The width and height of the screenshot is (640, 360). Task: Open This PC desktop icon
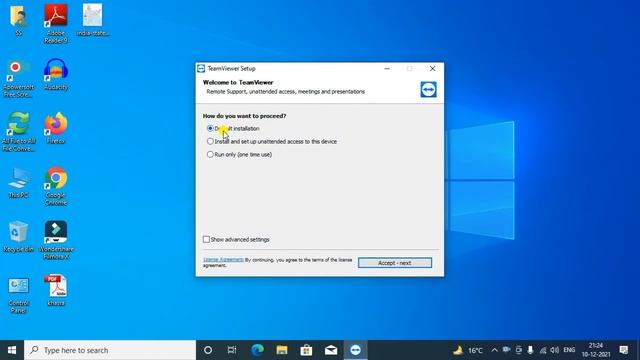point(18,182)
